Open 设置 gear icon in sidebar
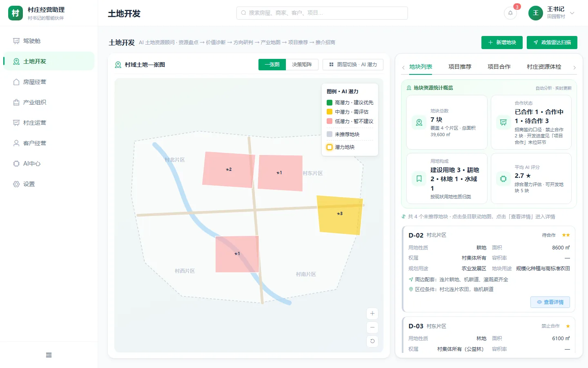 [16, 184]
